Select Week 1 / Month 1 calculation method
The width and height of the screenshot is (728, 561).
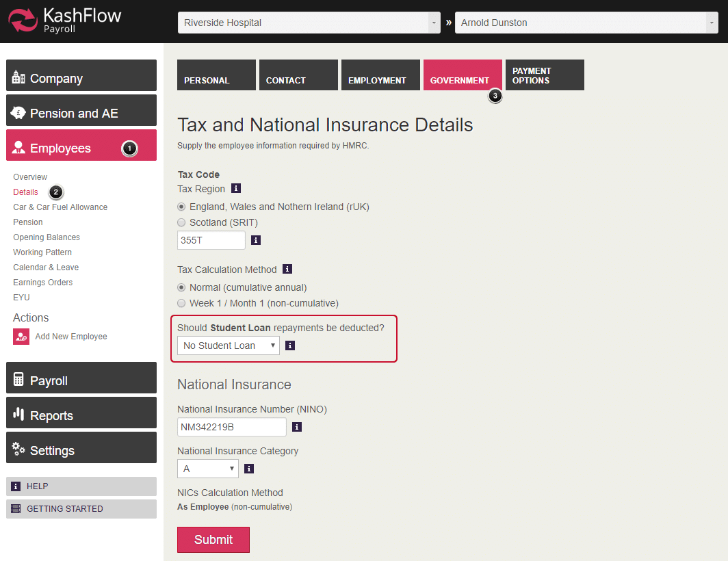click(x=181, y=303)
